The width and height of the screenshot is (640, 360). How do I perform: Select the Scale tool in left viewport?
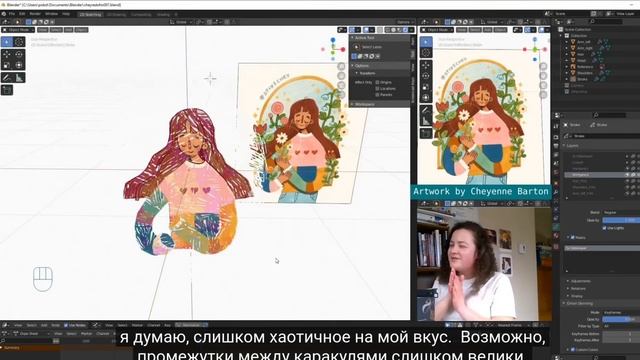click(x=7, y=65)
